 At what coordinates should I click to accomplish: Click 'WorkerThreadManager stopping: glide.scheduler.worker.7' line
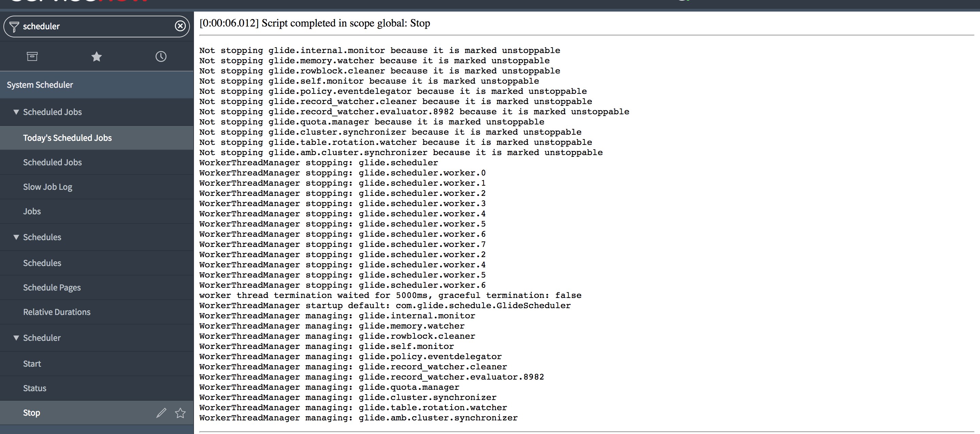(x=342, y=244)
